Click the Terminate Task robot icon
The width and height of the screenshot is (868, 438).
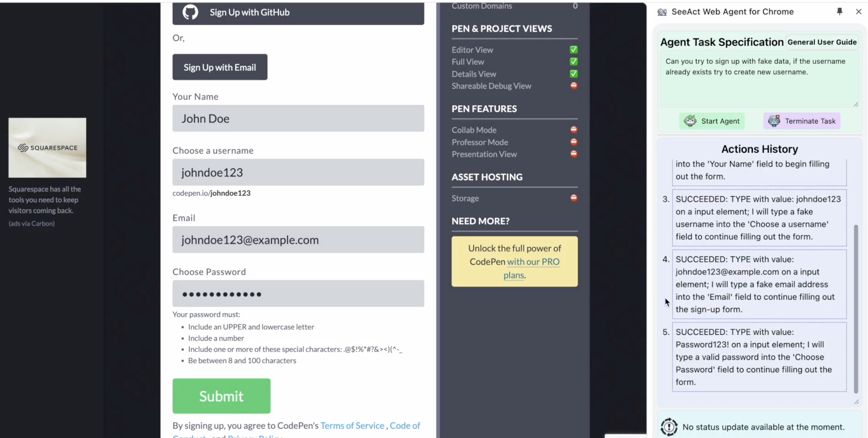[774, 121]
